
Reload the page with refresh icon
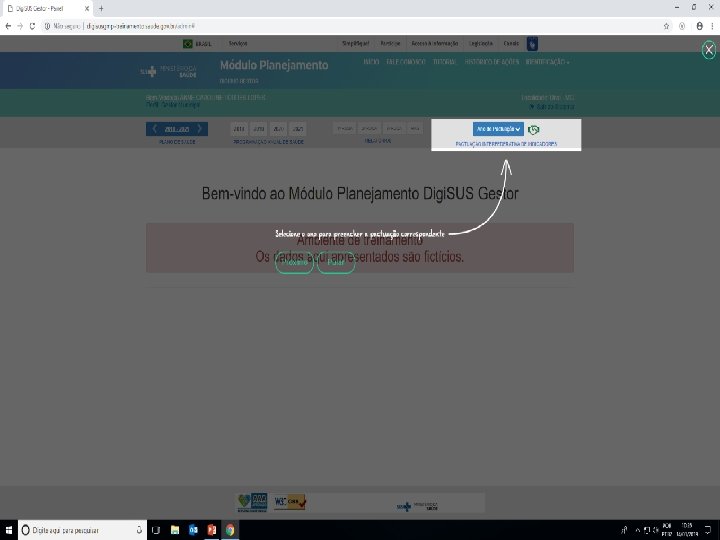tap(32, 26)
